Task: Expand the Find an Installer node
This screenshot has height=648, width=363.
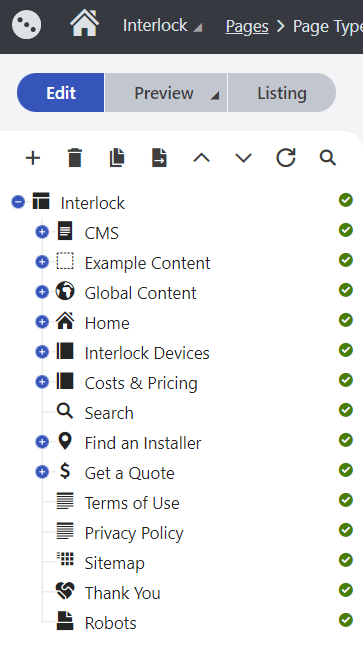Action: 42,442
